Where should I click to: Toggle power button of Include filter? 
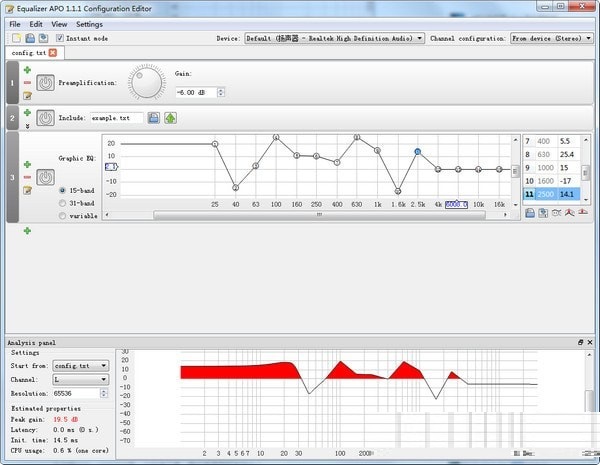(x=45, y=118)
